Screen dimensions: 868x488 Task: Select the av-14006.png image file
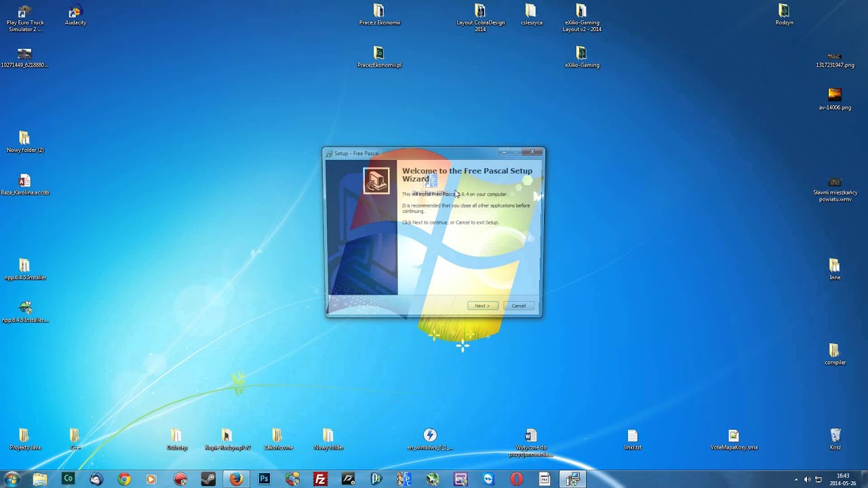coord(835,100)
